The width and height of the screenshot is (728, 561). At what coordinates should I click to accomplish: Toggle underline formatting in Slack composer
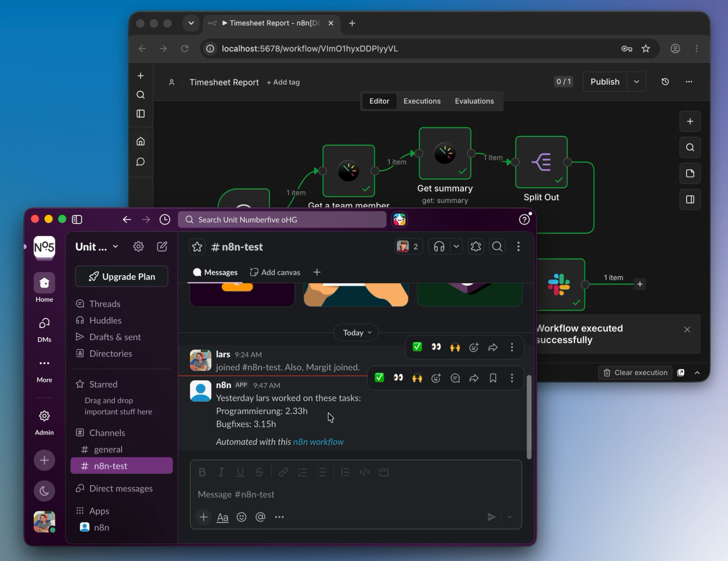pyautogui.click(x=240, y=472)
